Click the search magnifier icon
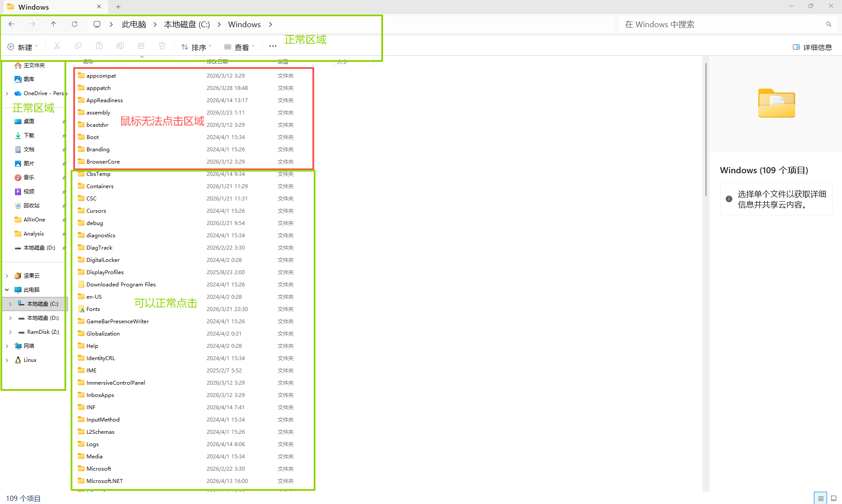Screen dimensions: 842x504 (x=829, y=25)
